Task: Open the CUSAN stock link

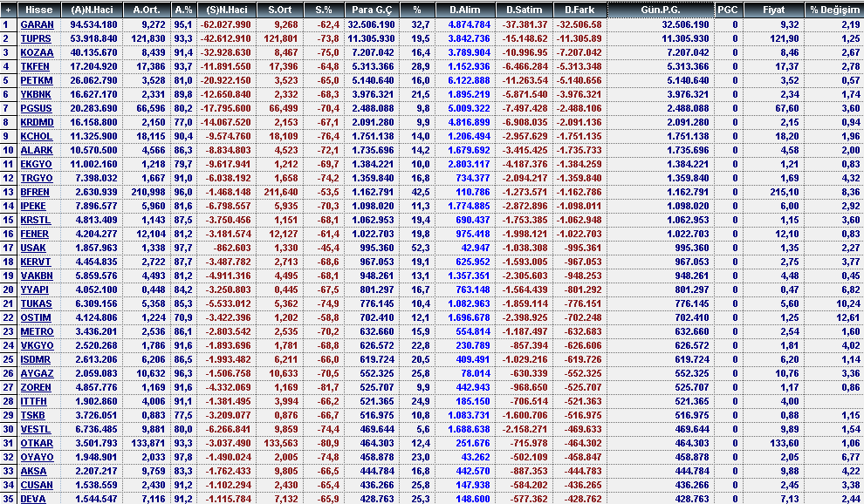Action: point(37,486)
